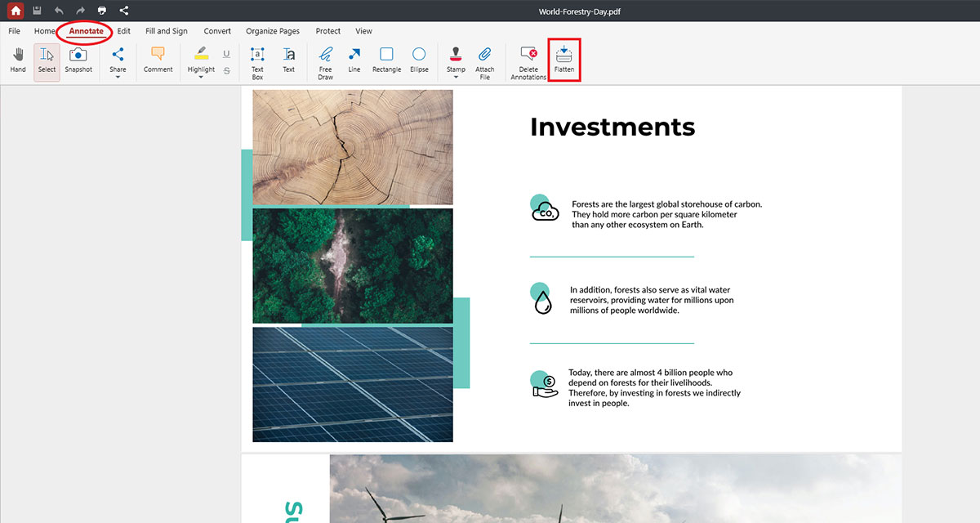The height and width of the screenshot is (523, 980).
Task: Toggle the Underline annotation tool
Action: pos(227,56)
